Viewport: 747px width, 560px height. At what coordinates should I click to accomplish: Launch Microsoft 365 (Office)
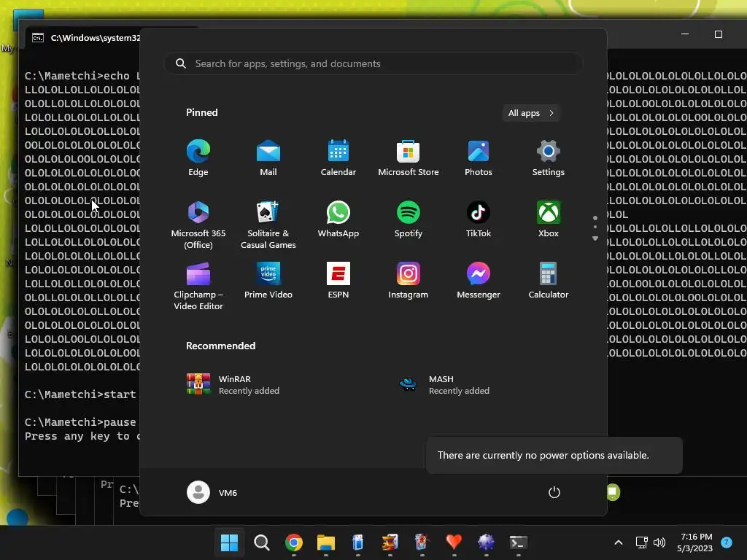tap(198, 225)
